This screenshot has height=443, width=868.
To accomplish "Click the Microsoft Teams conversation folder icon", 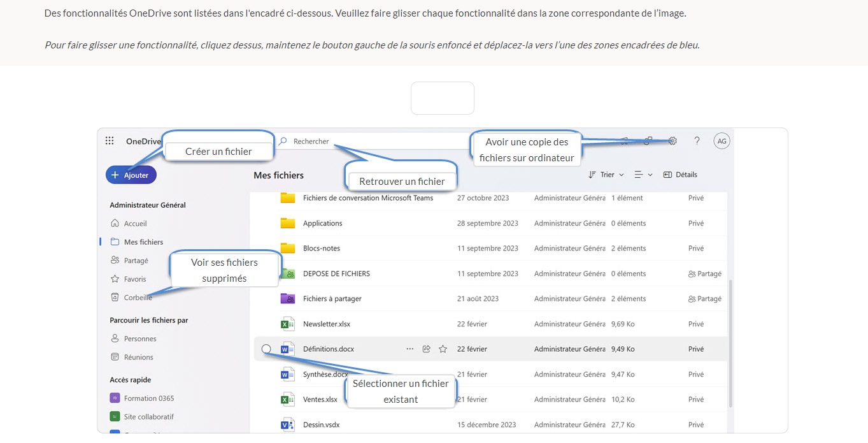I will [x=288, y=198].
